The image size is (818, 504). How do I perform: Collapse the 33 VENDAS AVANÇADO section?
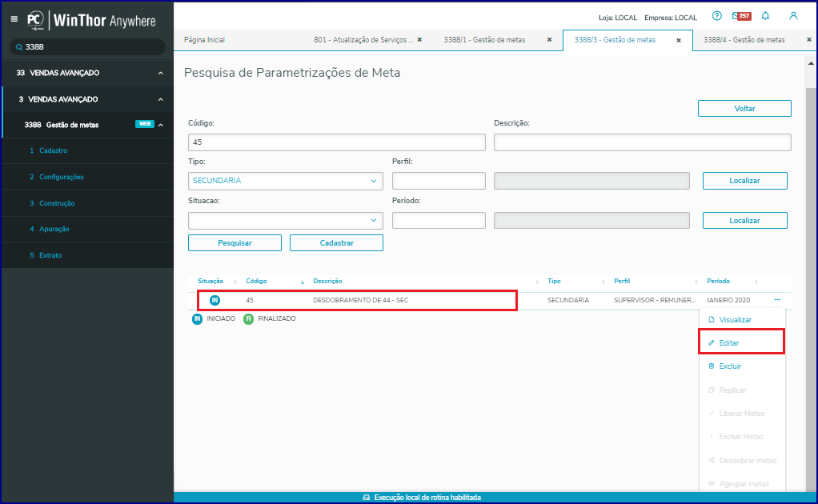(x=161, y=73)
